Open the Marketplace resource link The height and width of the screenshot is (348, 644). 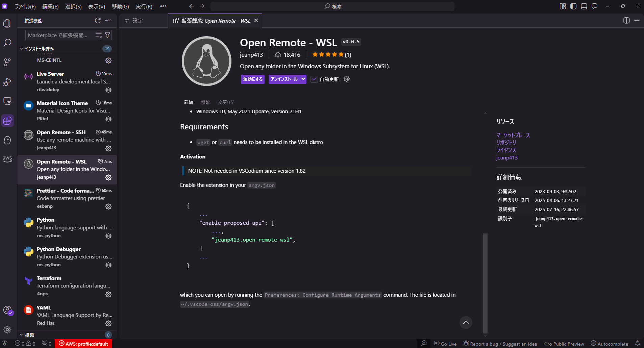[513, 135]
